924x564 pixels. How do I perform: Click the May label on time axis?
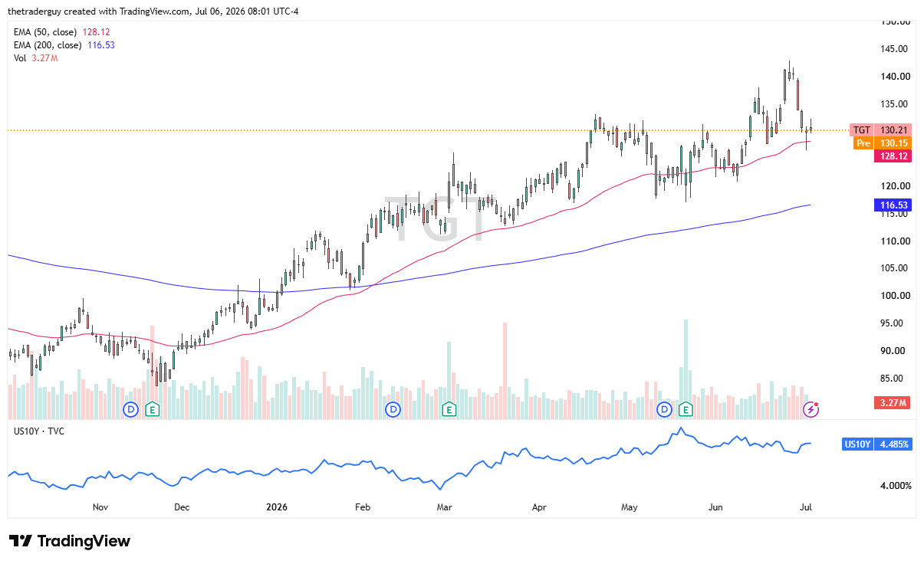[630, 507]
